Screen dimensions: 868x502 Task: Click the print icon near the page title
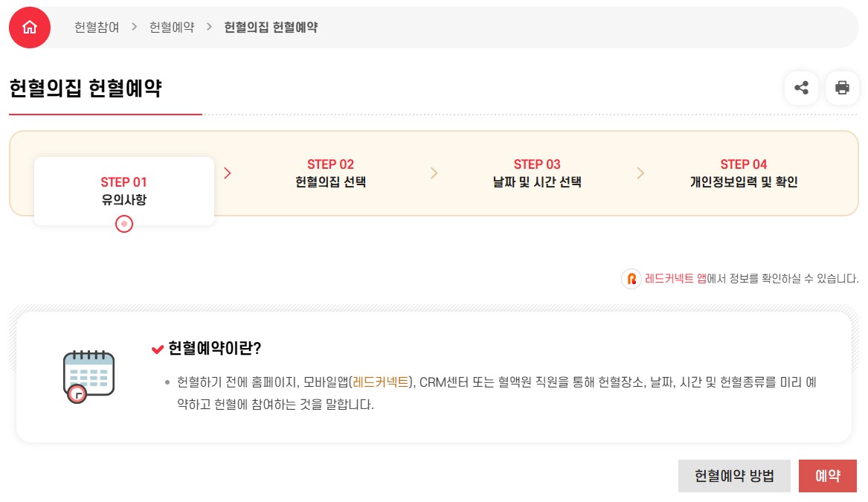(842, 88)
